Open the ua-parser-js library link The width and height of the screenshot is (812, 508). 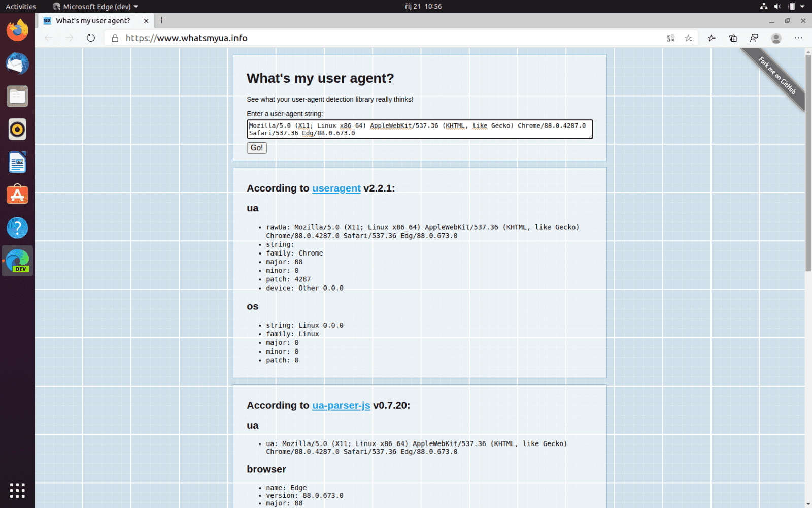click(x=341, y=406)
